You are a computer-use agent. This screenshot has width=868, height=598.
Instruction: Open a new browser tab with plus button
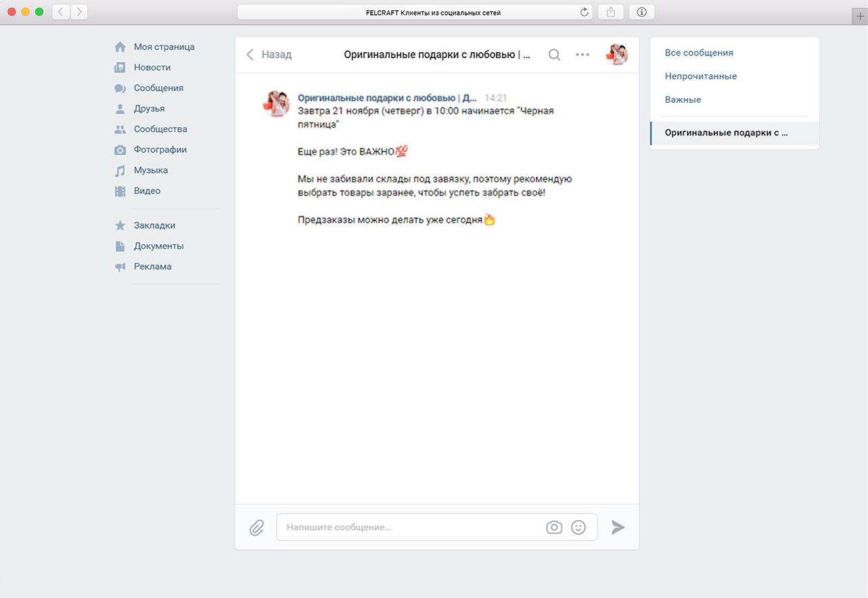(860, 18)
